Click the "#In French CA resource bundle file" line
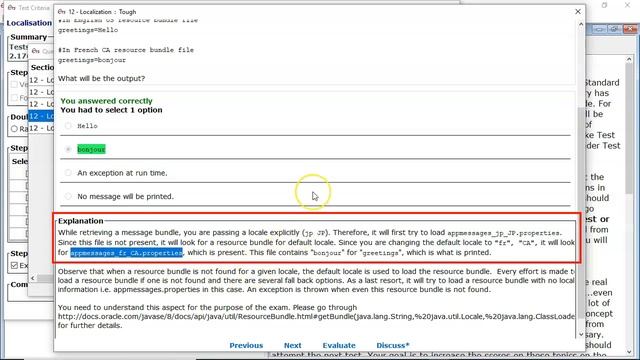 126,50
